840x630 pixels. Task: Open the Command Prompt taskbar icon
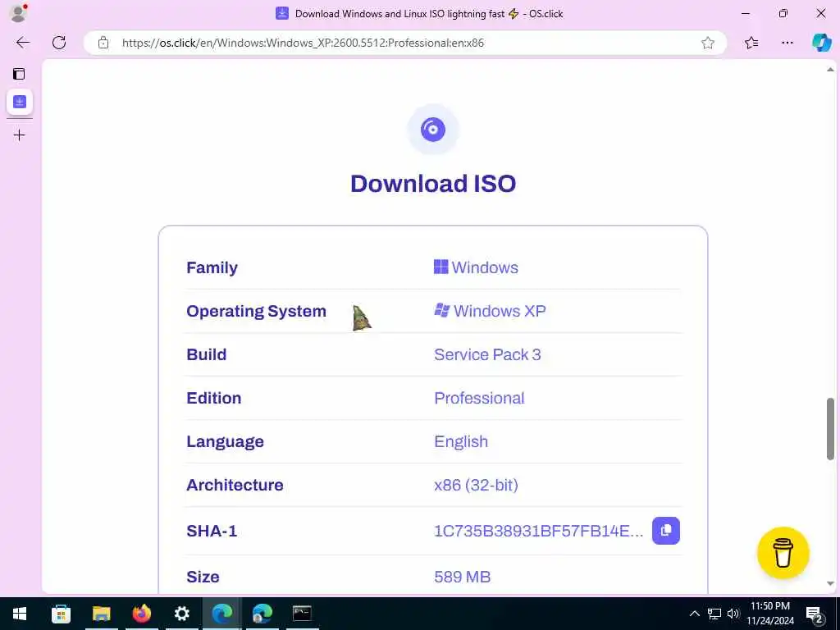[302, 614]
